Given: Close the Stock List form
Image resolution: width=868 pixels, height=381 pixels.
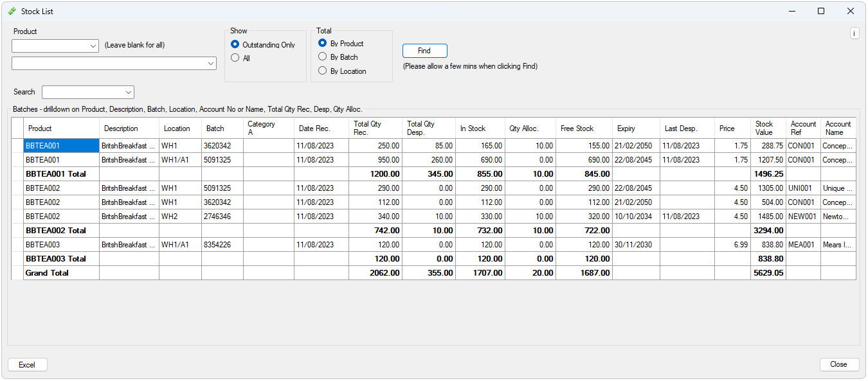Looking at the screenshot, I should 839,364.
